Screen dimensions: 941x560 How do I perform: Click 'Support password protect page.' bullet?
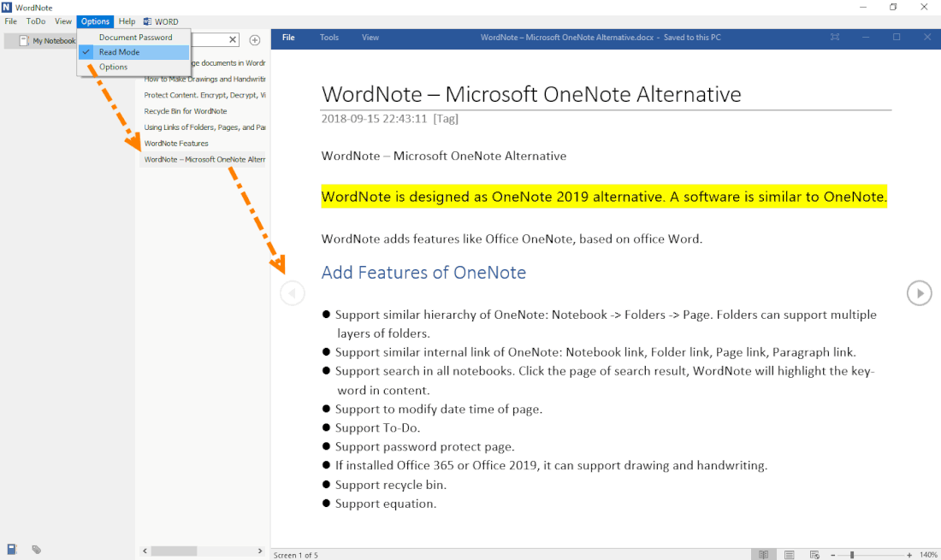coord(425,446)
